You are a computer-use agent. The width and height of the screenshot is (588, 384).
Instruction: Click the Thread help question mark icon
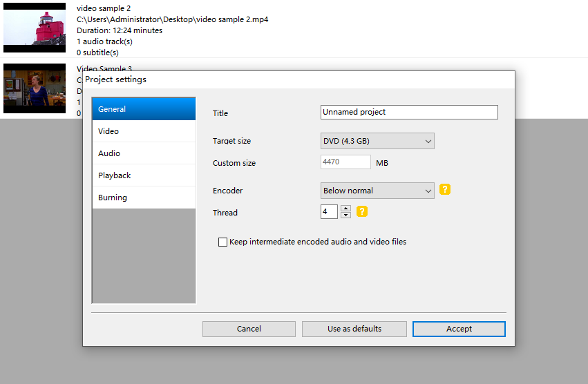[362, 212]
